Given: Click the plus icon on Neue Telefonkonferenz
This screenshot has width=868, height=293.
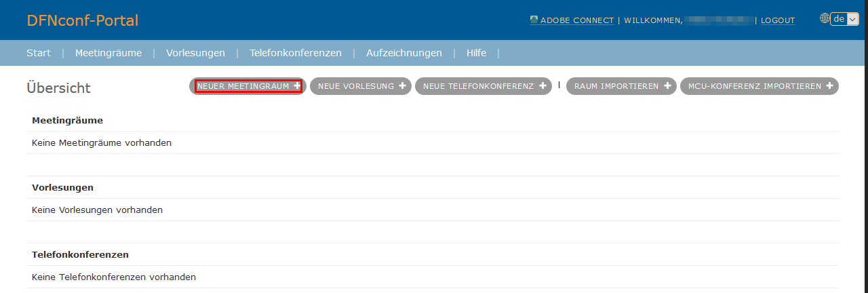Looking at the screenshot, I should tap(542, 86).
